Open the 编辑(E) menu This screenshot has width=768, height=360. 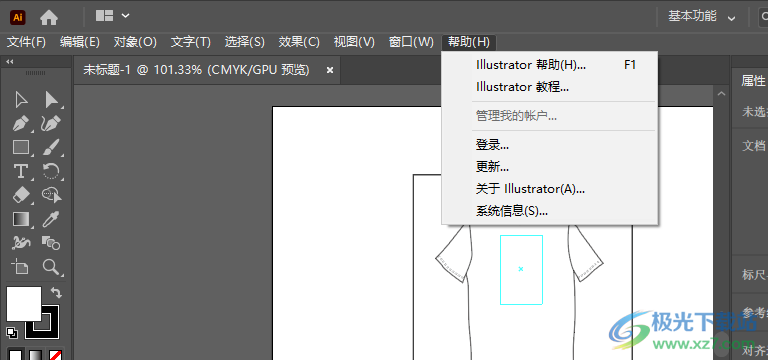point(80,42)
